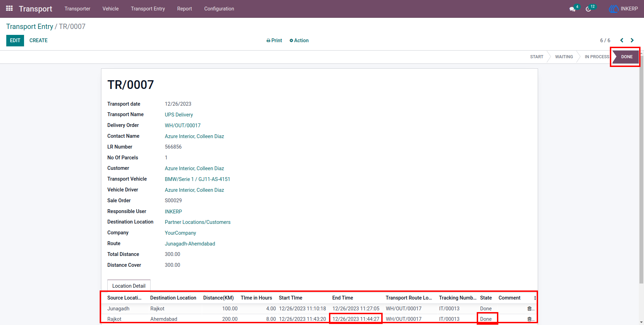Screen dimensions: 644x325
Task: Open the Contact Name Azure Interior link
Action: 194,136
